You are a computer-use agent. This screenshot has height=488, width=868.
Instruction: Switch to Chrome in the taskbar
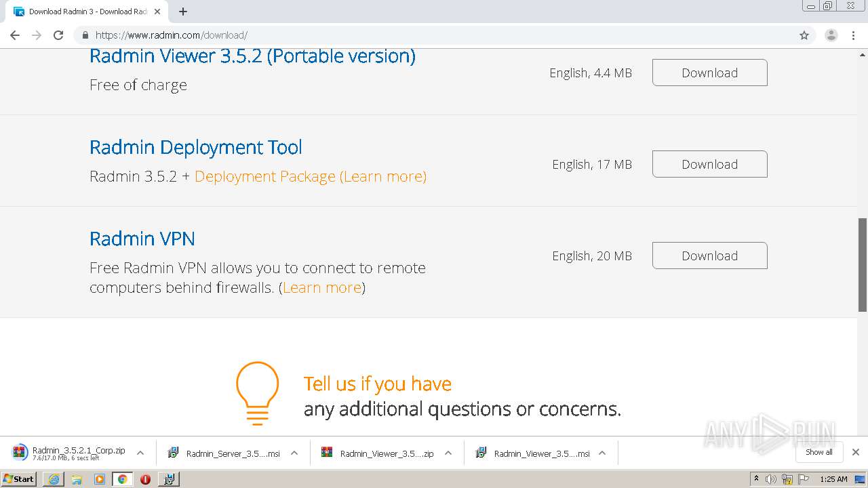pos(123,479)
